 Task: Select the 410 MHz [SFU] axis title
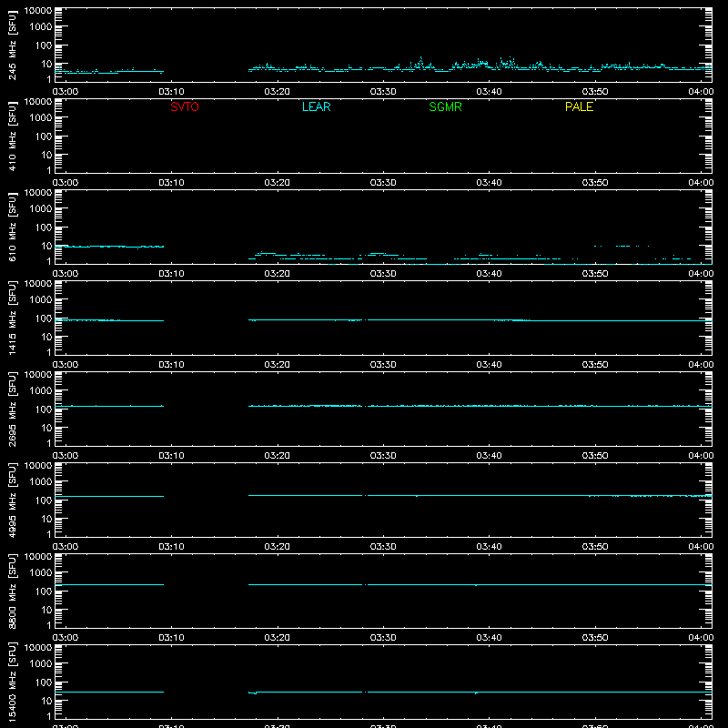pyautogui.click(x=13, y=136)
